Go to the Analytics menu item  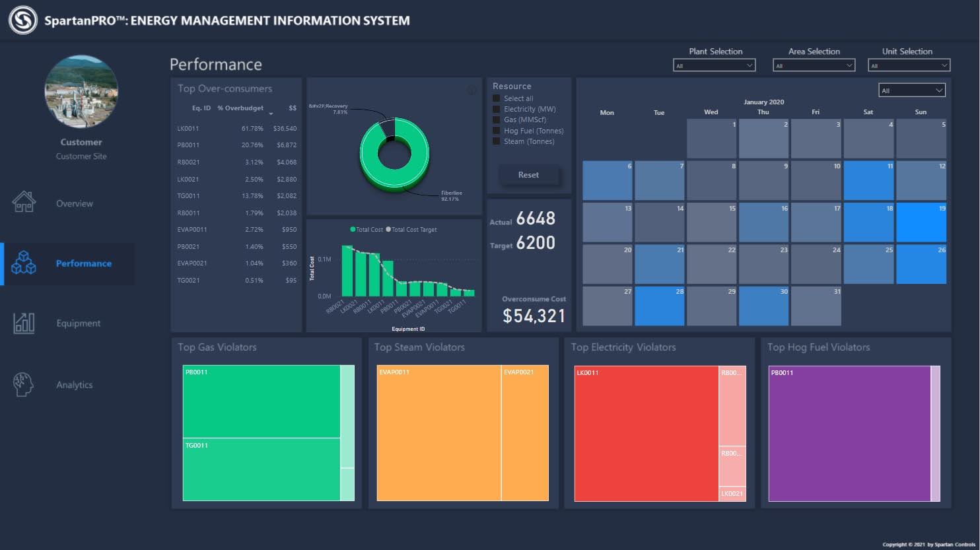click(75, 385)
